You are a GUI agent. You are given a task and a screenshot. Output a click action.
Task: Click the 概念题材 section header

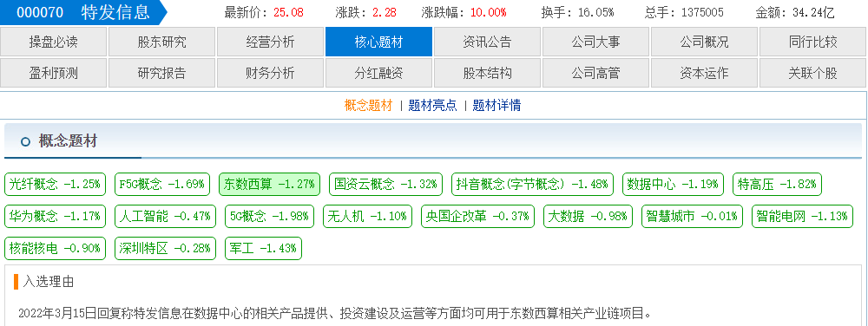pos(68,141)
